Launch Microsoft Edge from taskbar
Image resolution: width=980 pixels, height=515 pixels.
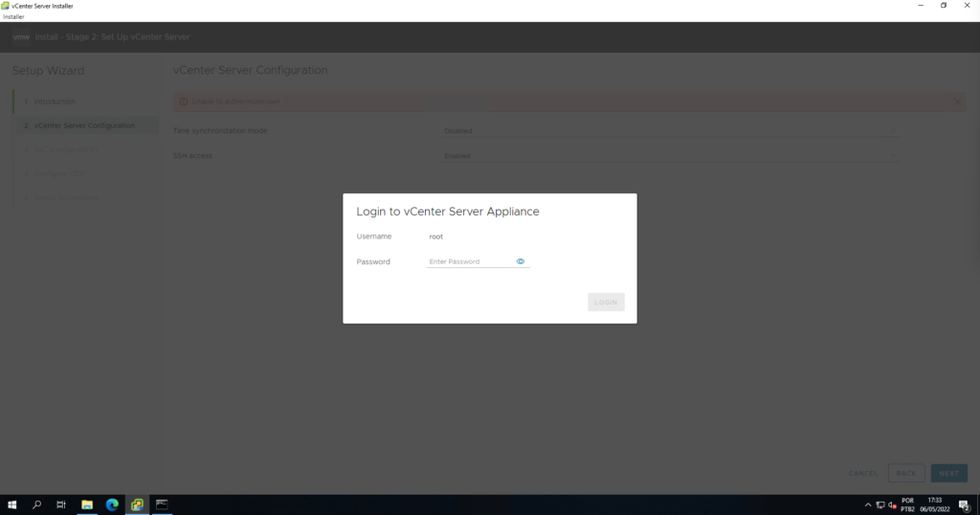tap(112, 504)
